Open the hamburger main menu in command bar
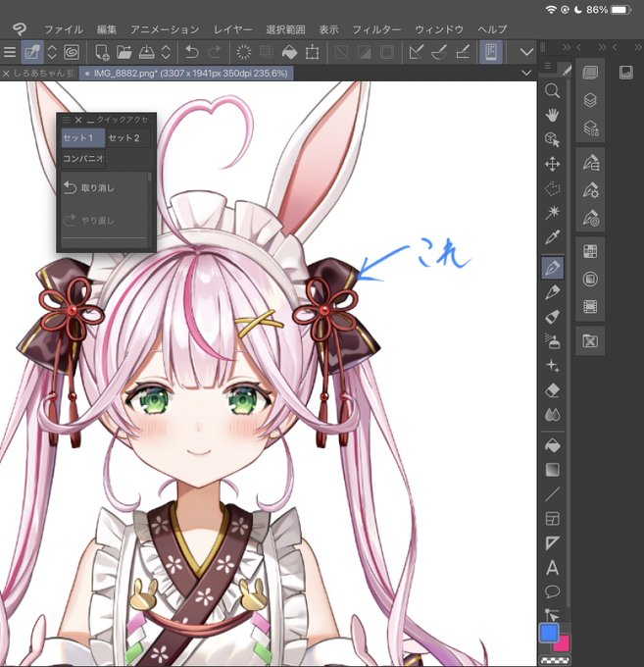This screenshot has height=667, width=644. coord(10,52)
